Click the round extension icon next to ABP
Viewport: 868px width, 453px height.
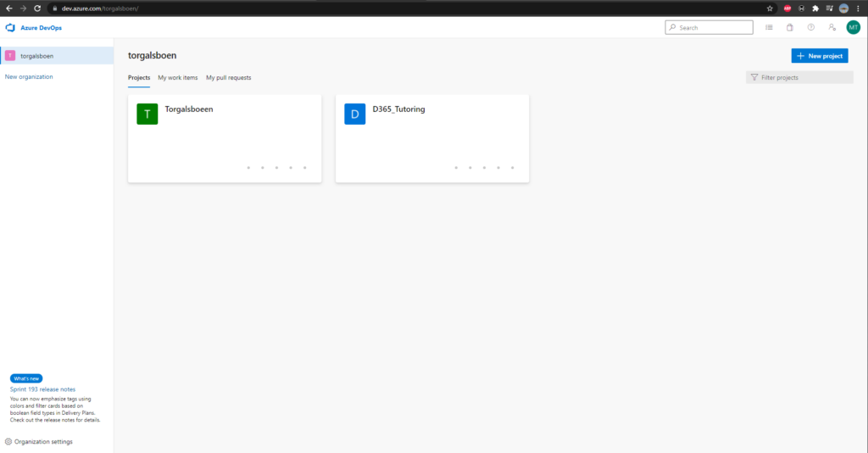[x=801, y=8]
